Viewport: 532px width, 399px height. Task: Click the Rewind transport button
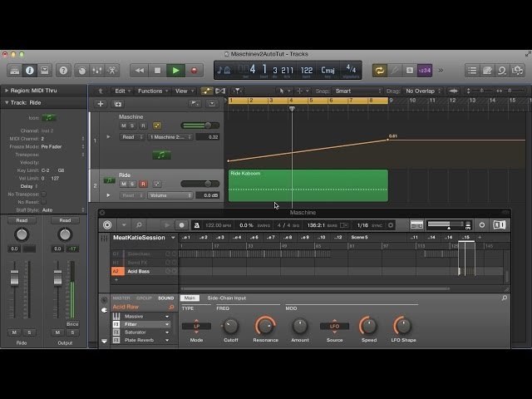pyautogui.click(x=139, y=70)
